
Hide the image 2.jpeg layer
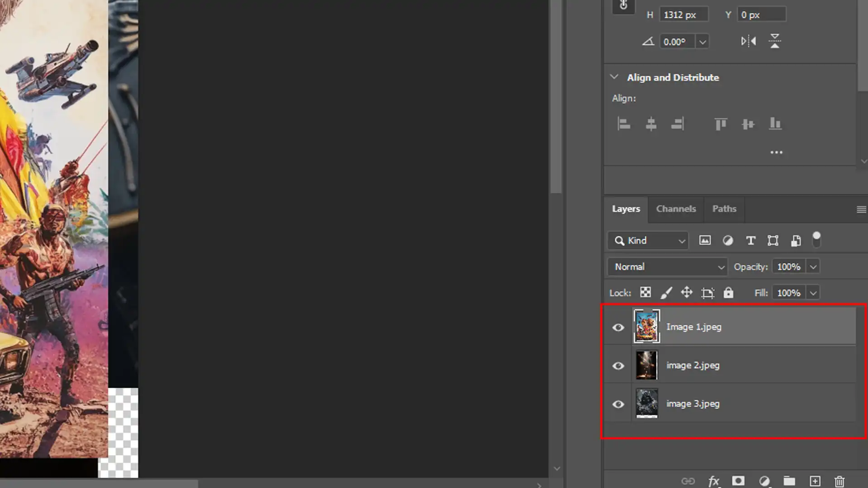coord(618,366)
